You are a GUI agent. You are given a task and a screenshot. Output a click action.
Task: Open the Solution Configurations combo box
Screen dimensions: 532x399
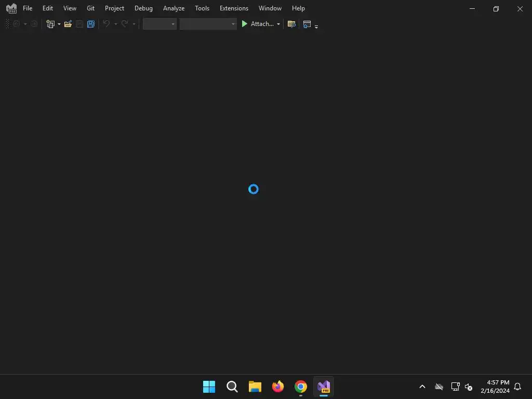pyautogui.click(x=159, y=24)
